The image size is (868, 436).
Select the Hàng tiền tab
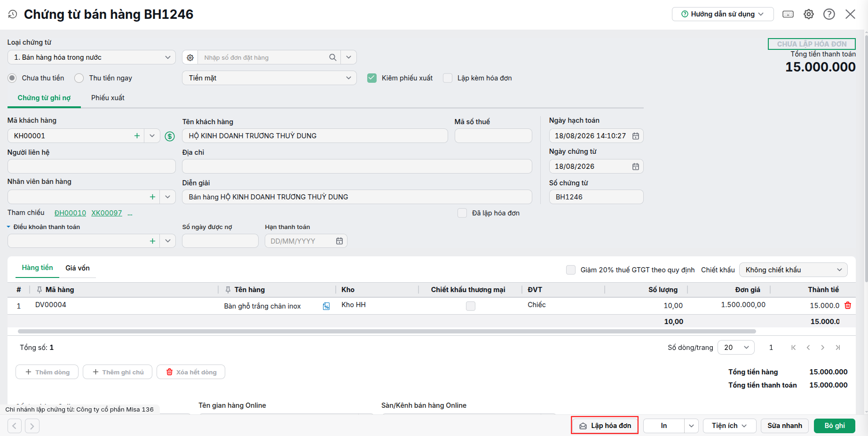click(37, 268)
